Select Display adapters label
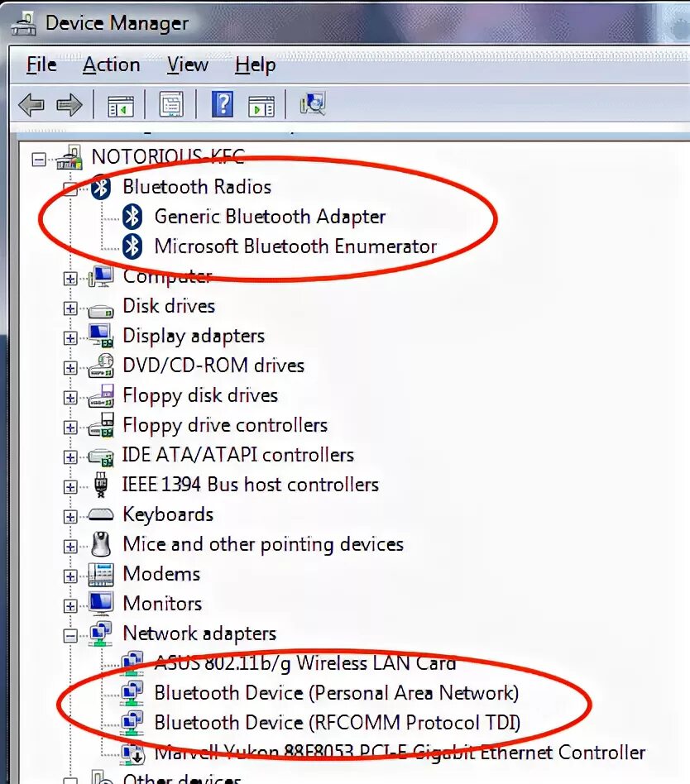The width and height of the screenshot is (690, 784). pos(194,336)
